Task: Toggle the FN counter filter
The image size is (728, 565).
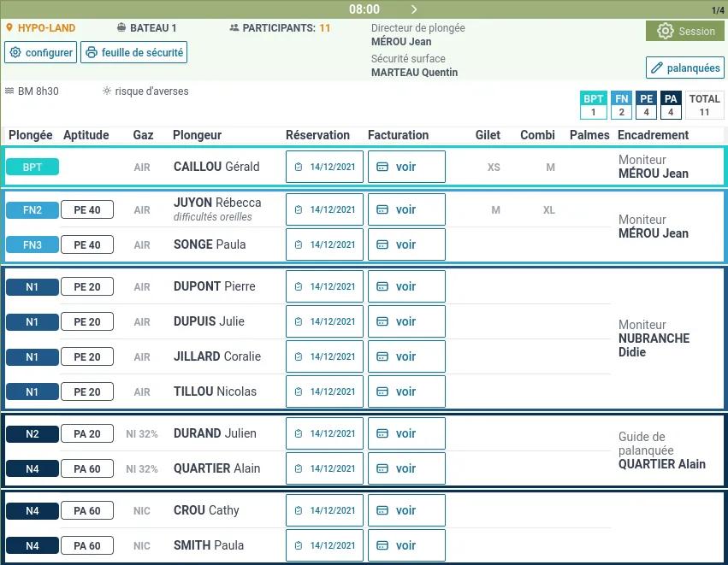Action: [x=621, y=104]
